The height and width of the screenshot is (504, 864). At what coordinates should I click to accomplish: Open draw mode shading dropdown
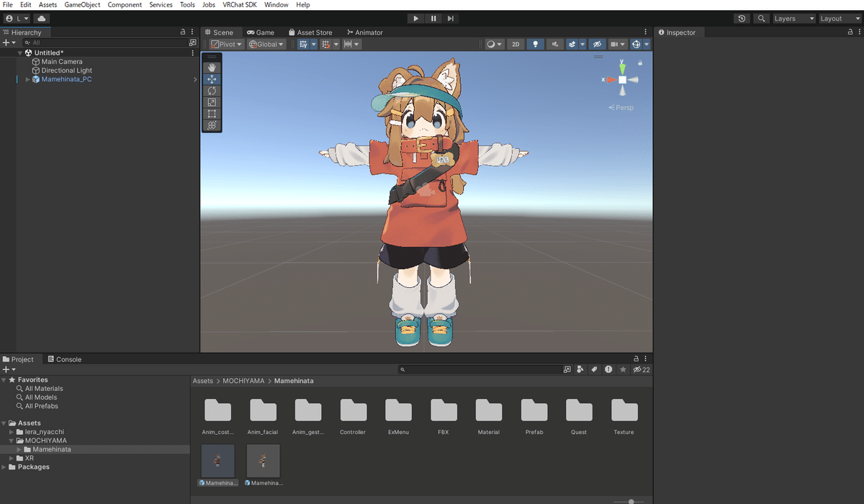(x=494, y=44)
